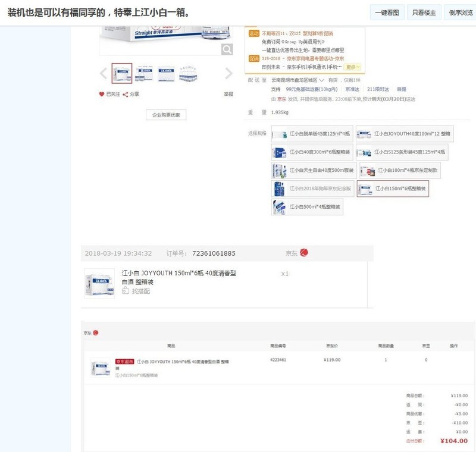Screen dimensions: 476x452
Task: Select the second product thumbnail
Action: click(144, 73)
